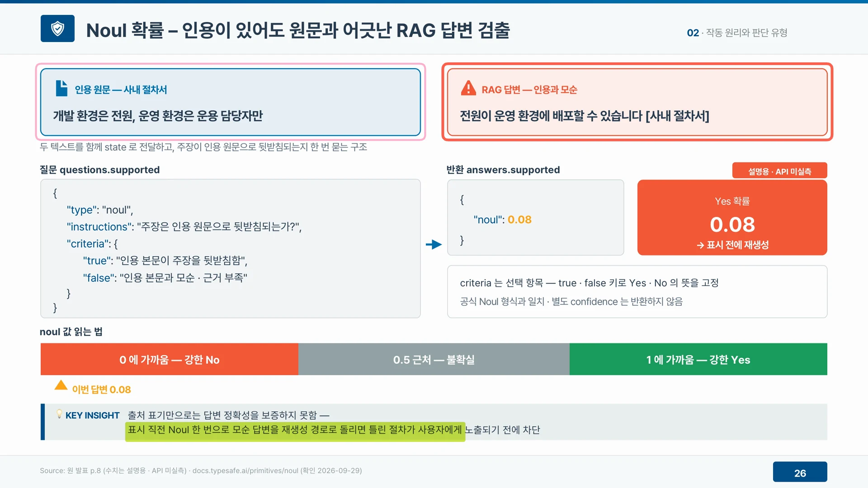Click the '설명용 · API 미실측' badge
The width and height of the screenshot is (868, 488).
click(x=779, y=171)
